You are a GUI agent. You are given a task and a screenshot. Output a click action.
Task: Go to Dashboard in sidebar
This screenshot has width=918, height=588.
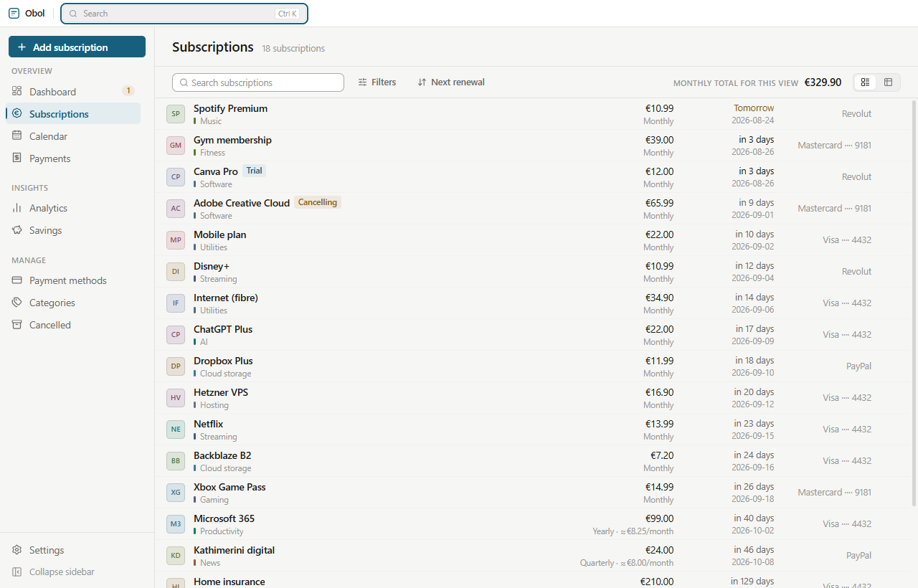(x=73, y=91)
